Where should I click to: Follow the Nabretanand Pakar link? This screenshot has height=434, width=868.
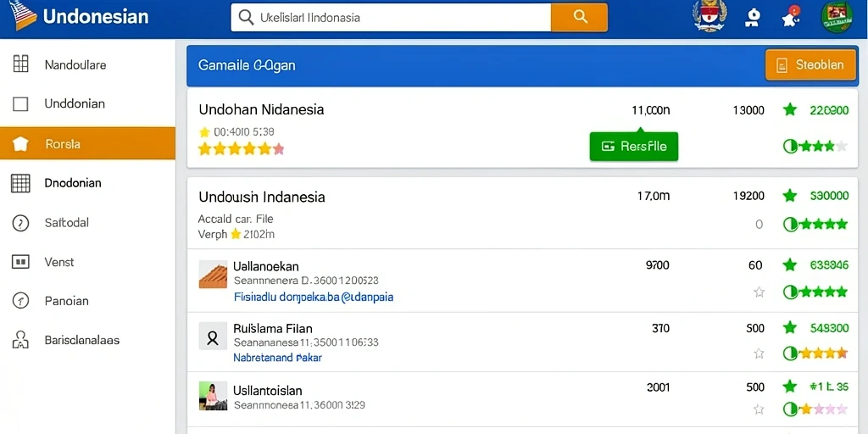[277, 358]
